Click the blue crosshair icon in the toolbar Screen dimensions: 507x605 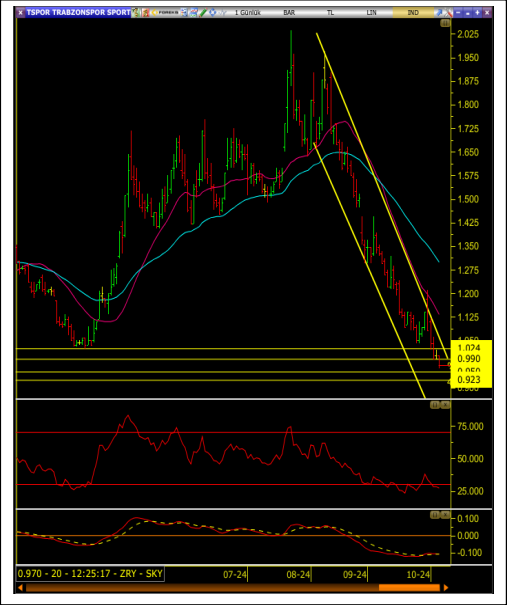click(213, 12)
